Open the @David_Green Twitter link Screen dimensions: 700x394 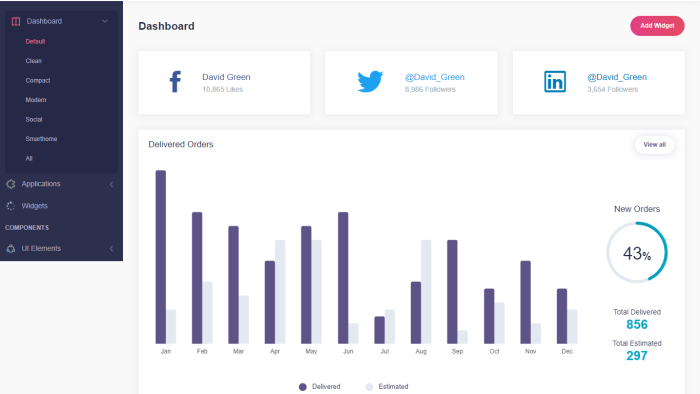tap(435, 77)
